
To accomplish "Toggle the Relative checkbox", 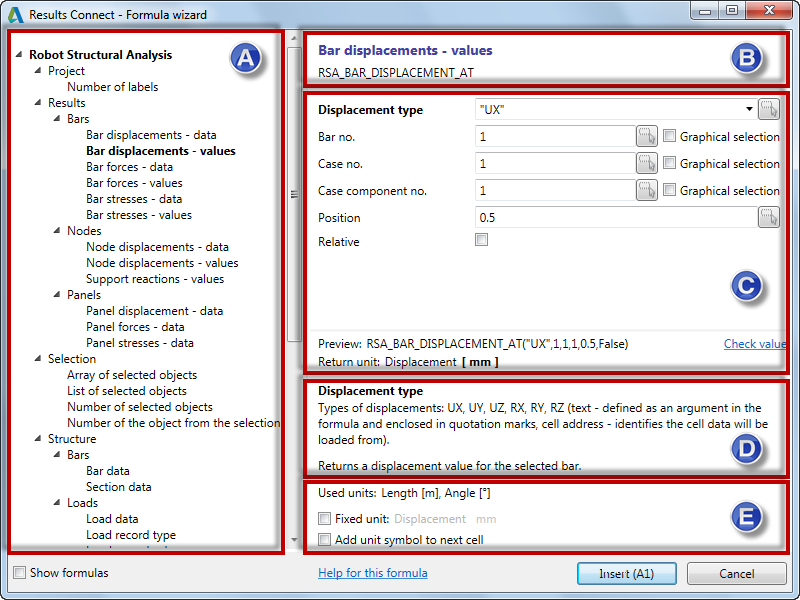I will [481, 239].
